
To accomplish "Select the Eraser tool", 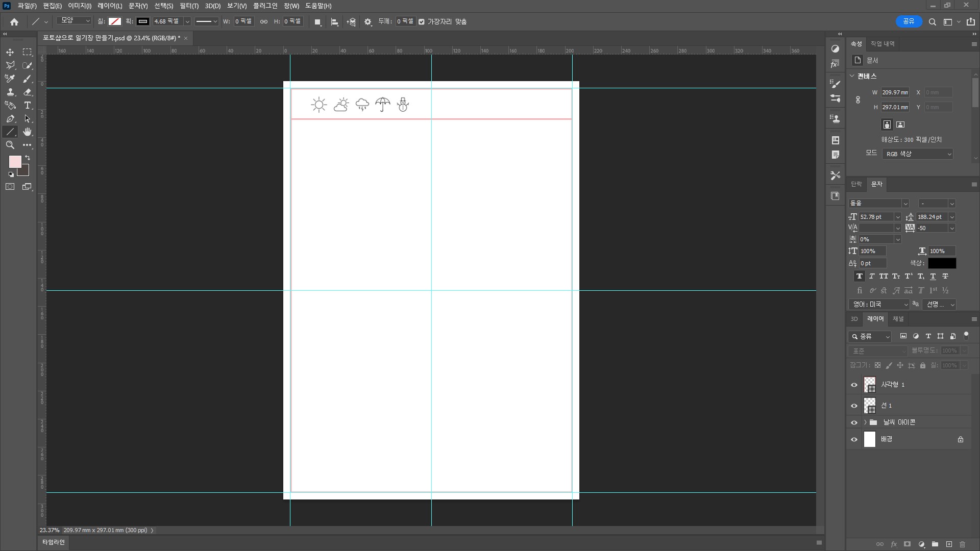I will pos(28,92).
